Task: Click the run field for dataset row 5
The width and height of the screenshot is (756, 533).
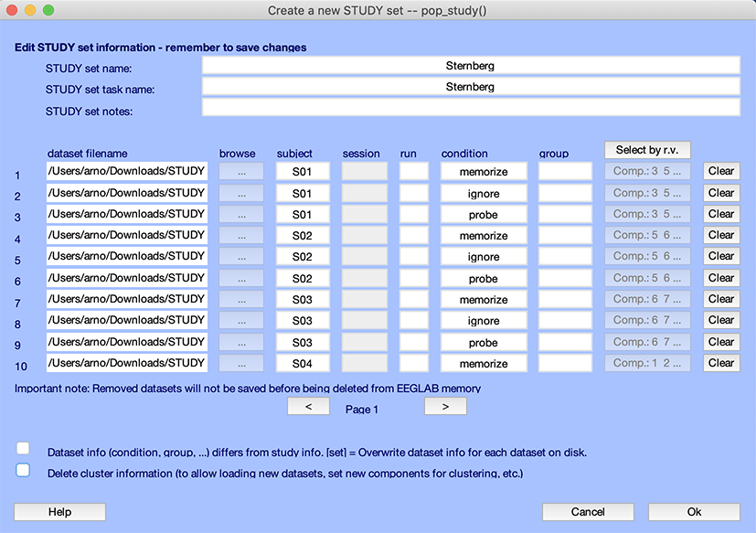Action: 413,257
